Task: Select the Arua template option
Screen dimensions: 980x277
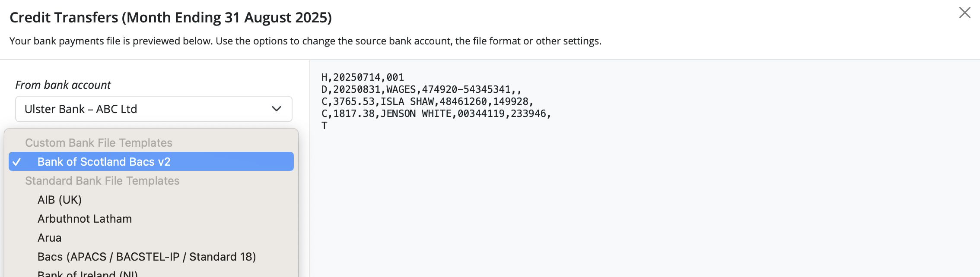Action: pyautogui.click(x=50, y=238)
